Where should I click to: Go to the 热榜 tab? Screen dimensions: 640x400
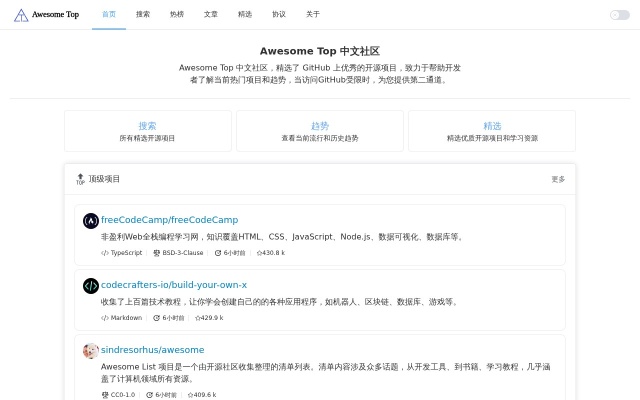pos(177,15)
